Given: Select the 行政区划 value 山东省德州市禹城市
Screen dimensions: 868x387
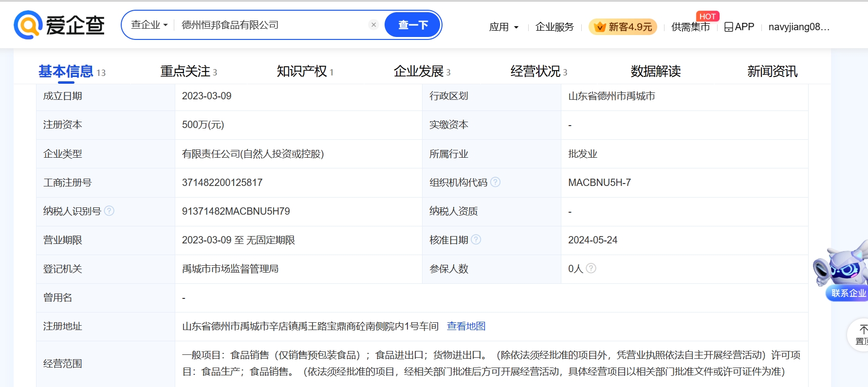Looking at the screenshot, I should coord(611,96).
